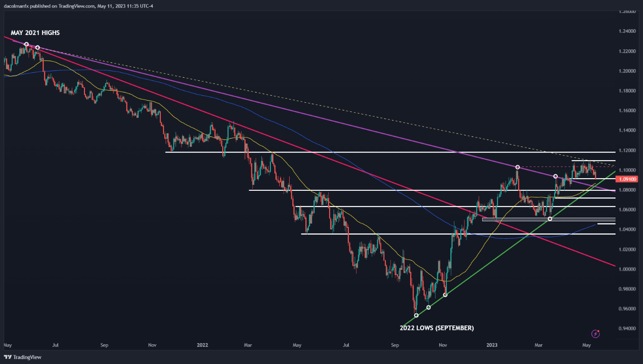This screenshot has height=364, width=643.
Task: Click the Nov label just before 2023
Action: (x=443, y=345)
